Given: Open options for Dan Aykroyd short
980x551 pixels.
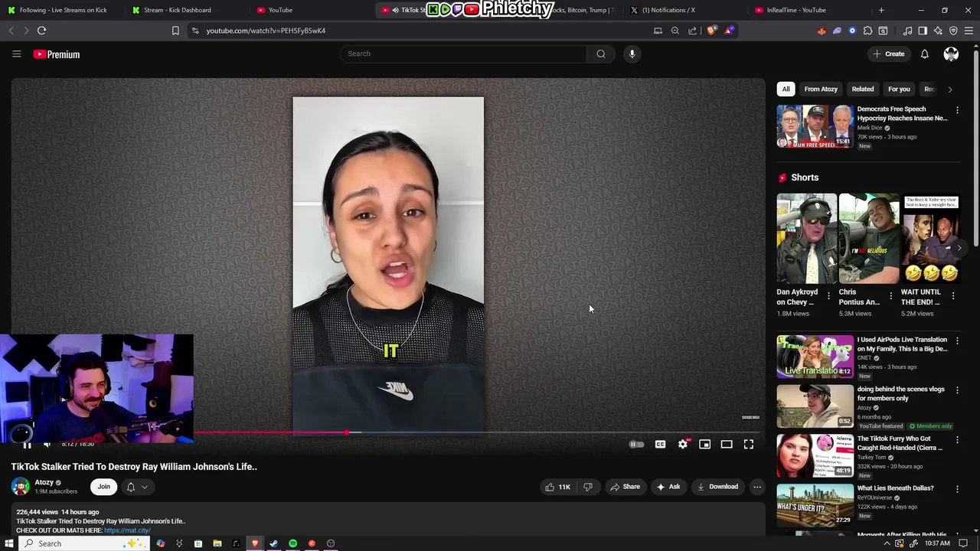Looking at the screenshot, I should click(828, 296).
